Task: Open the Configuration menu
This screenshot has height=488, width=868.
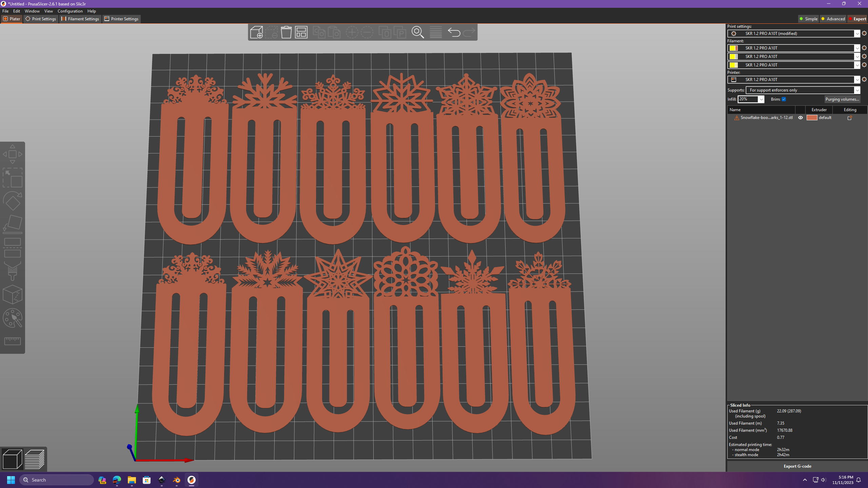Action: (70, 11)
